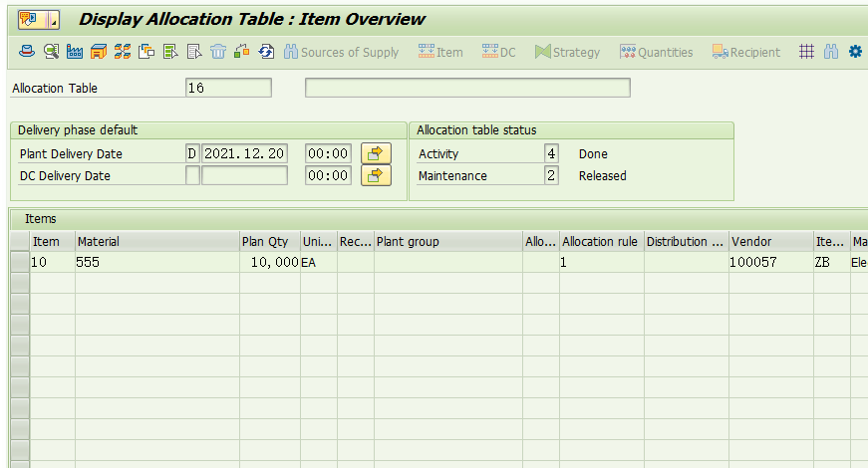Click the Maintenance status field 2
The height and width of the screenshot is (468, 868).
(x=551, y=175)
